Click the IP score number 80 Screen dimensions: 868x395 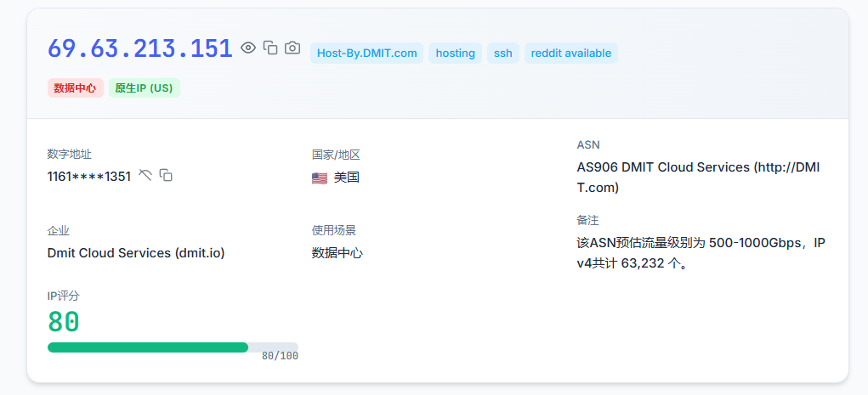(64, 322)
